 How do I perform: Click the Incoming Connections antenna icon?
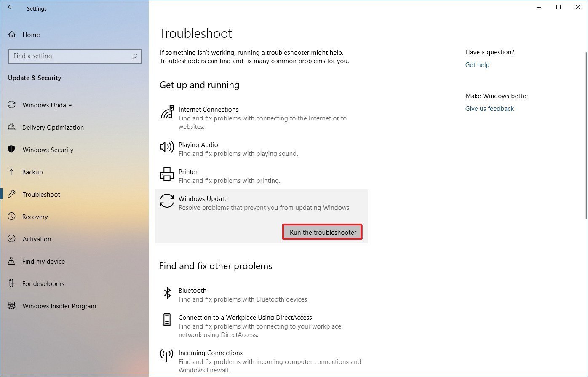pyautogui.click(x=167, y=355)
